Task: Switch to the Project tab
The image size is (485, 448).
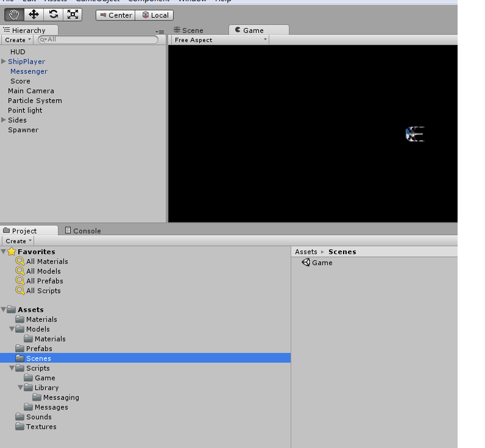Action: point(29,230)
